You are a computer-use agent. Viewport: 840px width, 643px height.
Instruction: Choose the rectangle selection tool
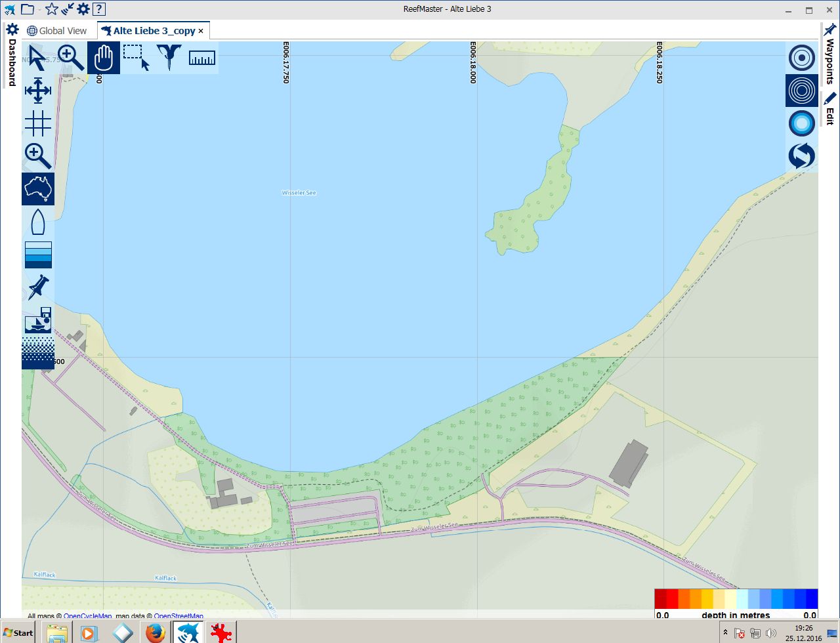[136, 58]
